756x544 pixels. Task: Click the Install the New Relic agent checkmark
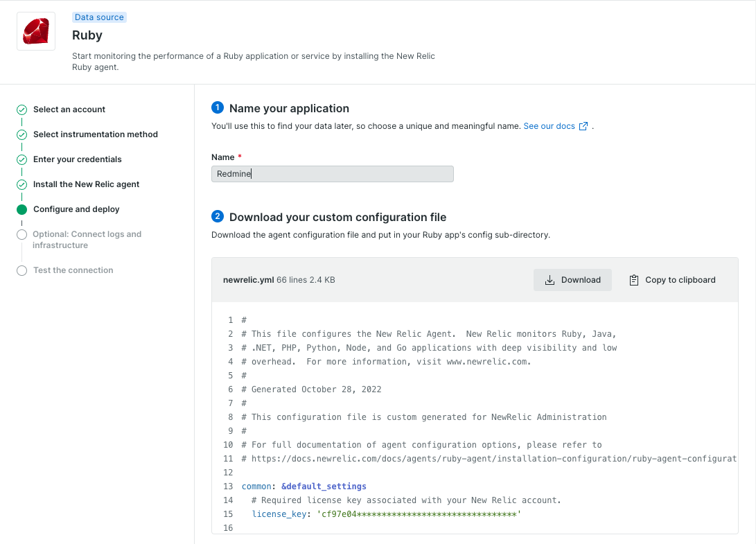(22, 184)
